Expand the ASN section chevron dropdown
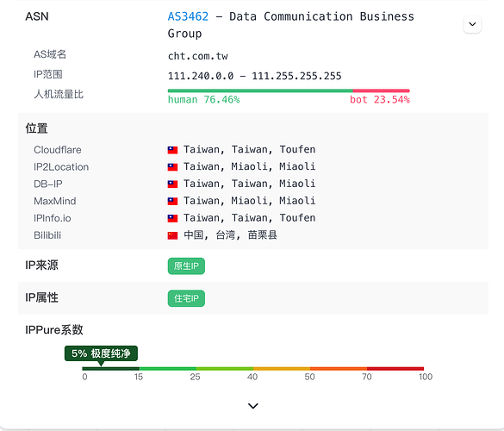This screenshot has height=431, width=504. pyautogui.click(x=472, y=24)
